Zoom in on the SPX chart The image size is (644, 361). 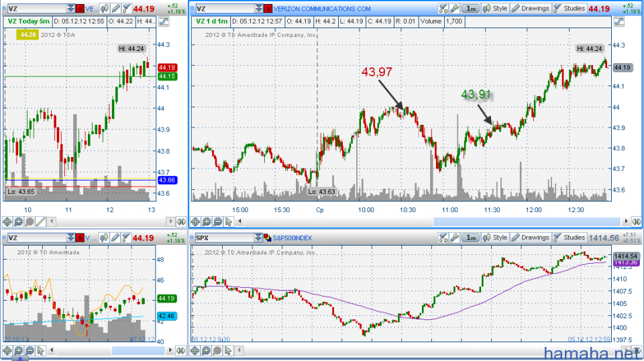click(x=206, y=350)
